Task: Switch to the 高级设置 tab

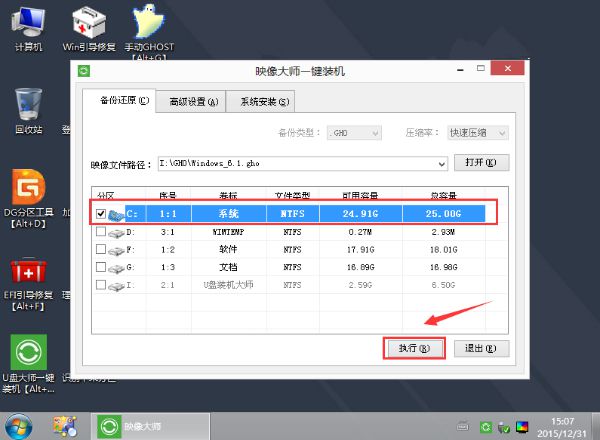Action: point(190,101)
